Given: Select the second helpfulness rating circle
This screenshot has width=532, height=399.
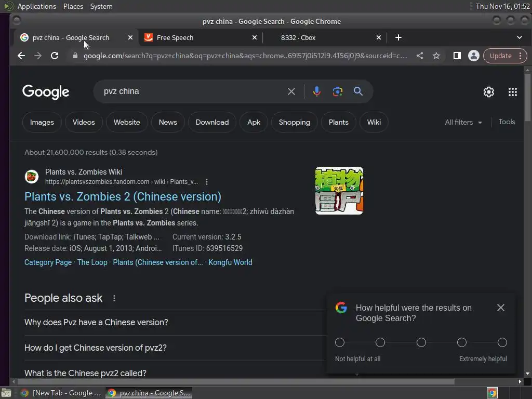Looking at the screenshot, I should click(x=380, y=342).
